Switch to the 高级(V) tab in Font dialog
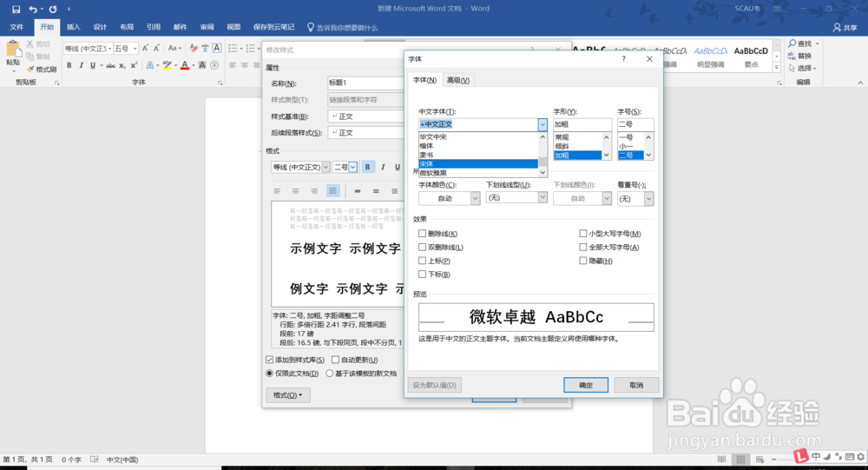This screenshot has width=868, height=470. [457, 81]
